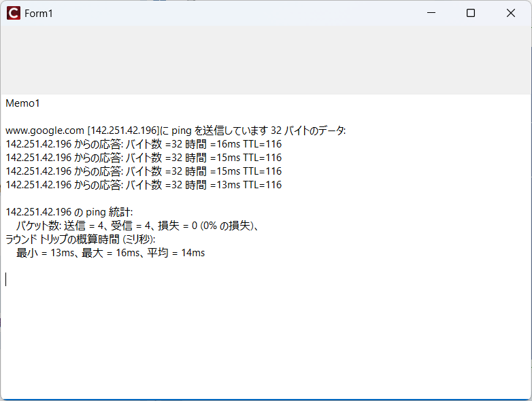Click the gray panel above the memo
This screenshot has height=401, width=532.
(266, 60)
